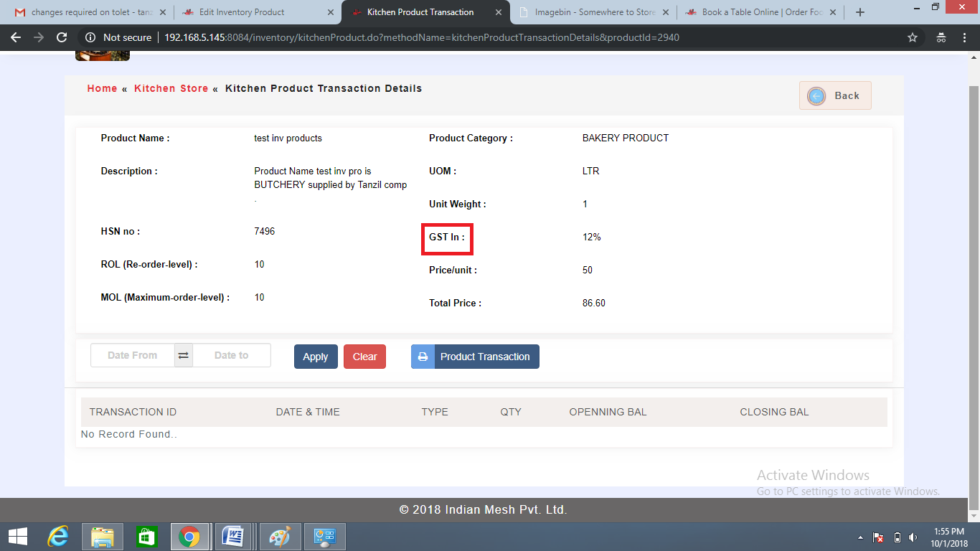Image resolution: width=980 pixels, height=551 pixels.
Task: Click the battery tray icon
Action: 897,537
